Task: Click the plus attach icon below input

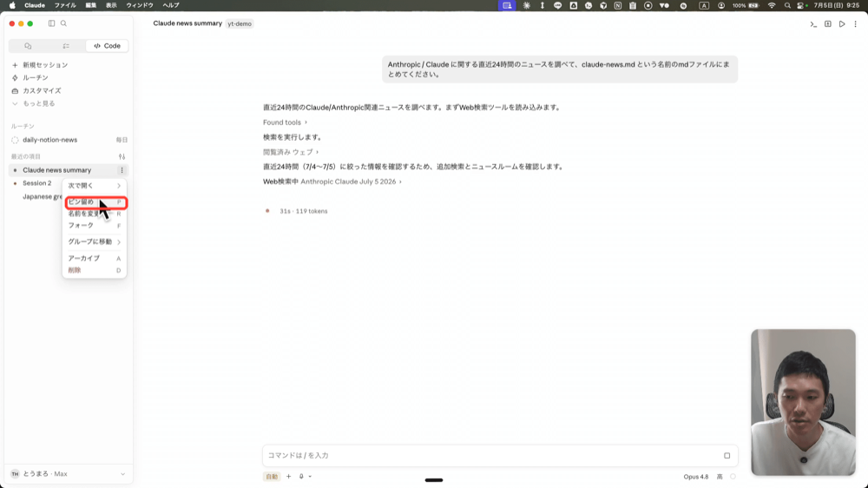Action: [x=288, y=477]
